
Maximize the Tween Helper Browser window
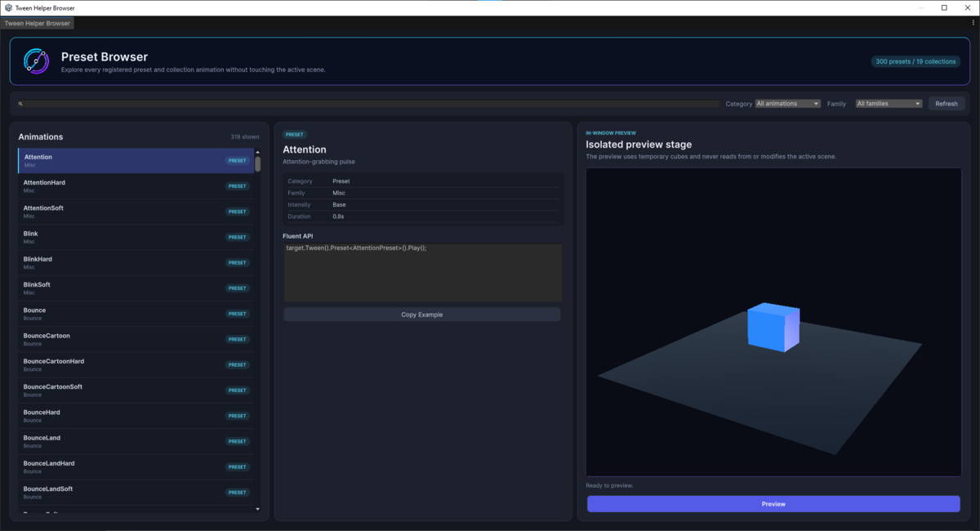point(944,7)
